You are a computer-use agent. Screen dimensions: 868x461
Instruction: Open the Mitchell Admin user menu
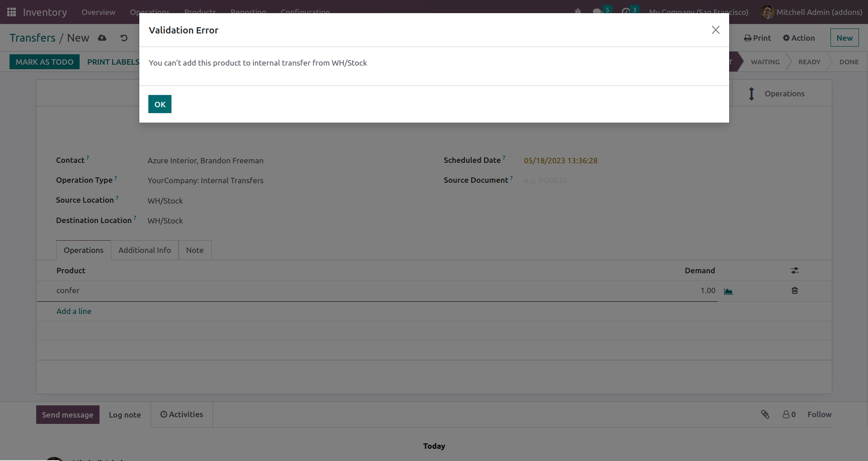[x=811, y=12]
